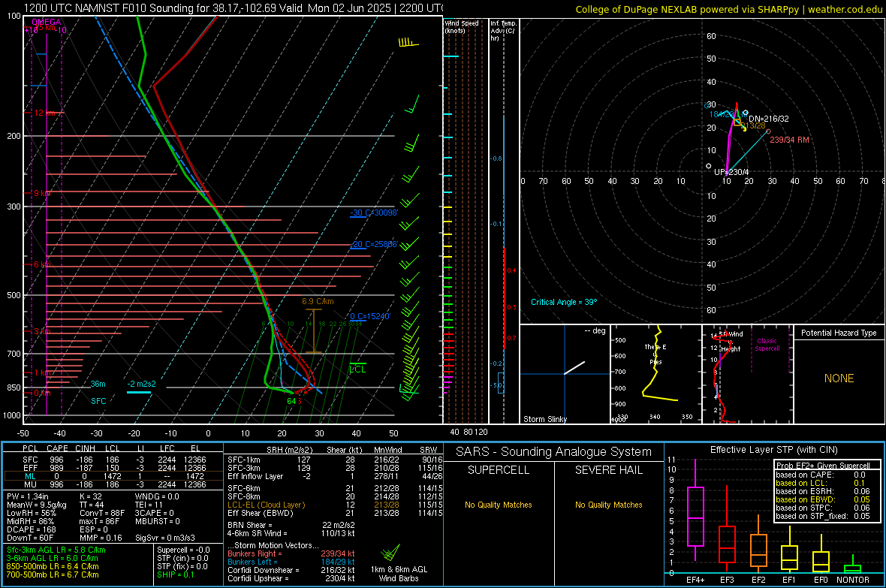Click the '0 C=15240'' height label
Screen dimensions: 886x588
coord(370,316)
